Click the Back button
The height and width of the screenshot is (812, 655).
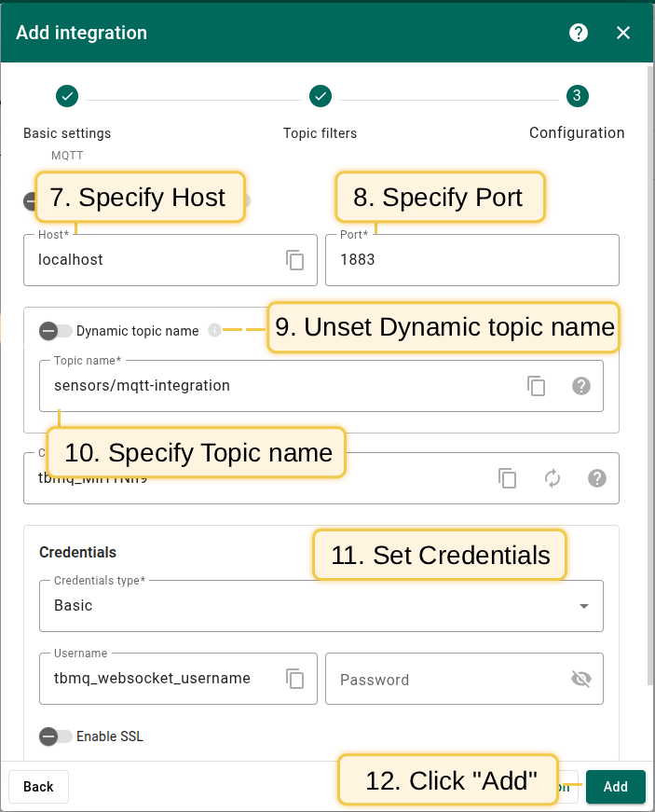click(x=38, y=787)
